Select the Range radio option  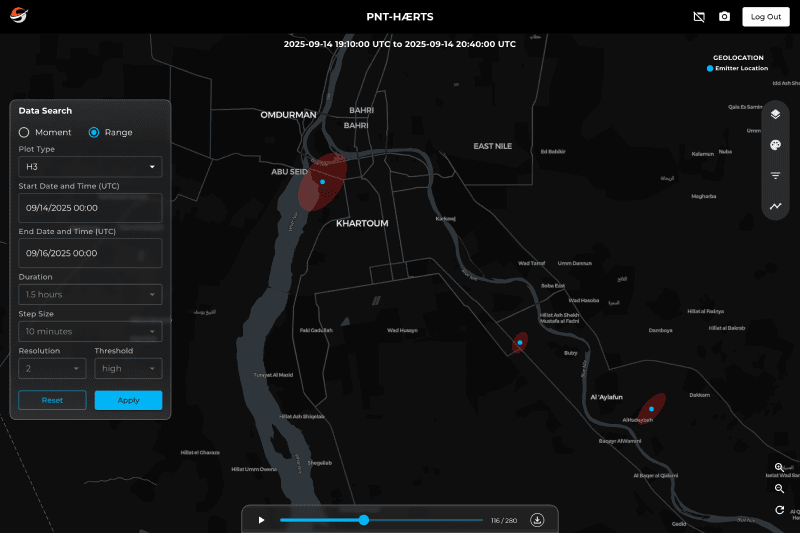click(x=94, y=133)
